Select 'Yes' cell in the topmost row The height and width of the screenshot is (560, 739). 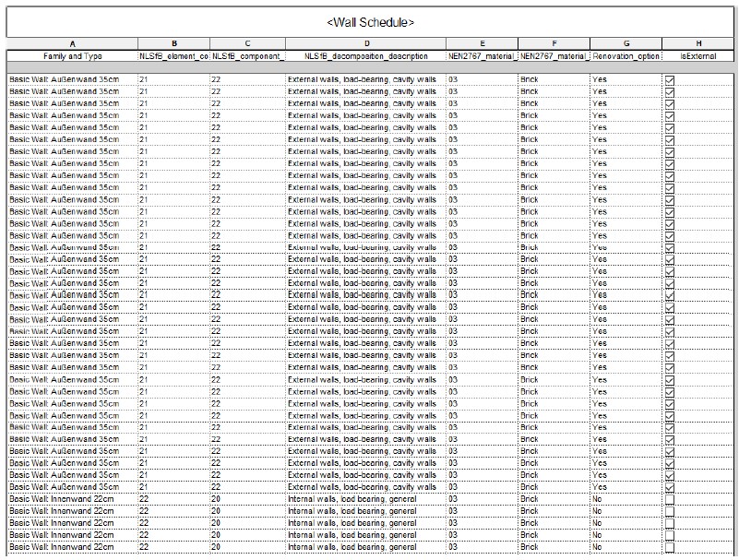click(x=626, y=79)
